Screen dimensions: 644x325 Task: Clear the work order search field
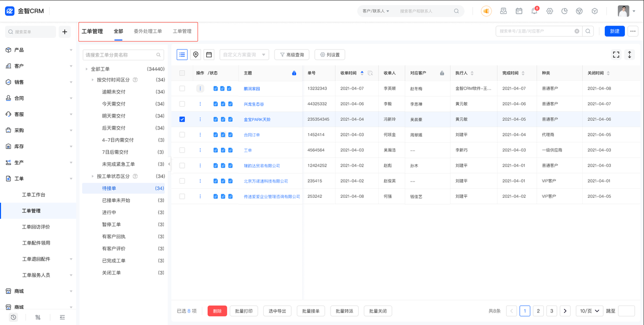(x=577, y=31)
